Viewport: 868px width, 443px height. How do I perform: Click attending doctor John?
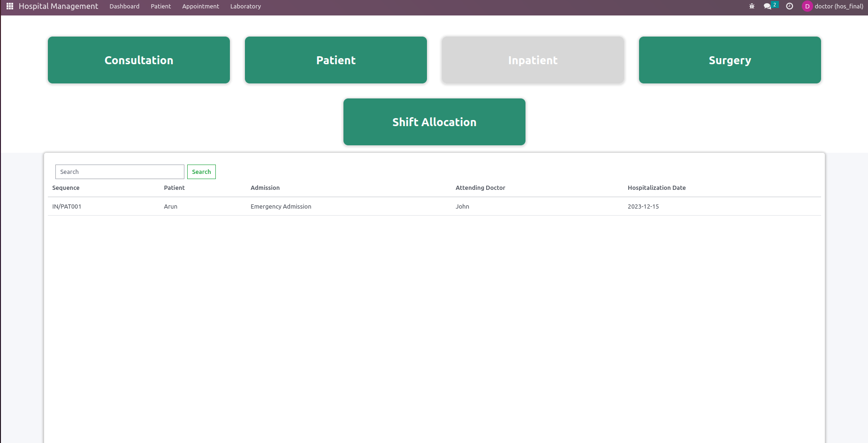pos(462,206)
